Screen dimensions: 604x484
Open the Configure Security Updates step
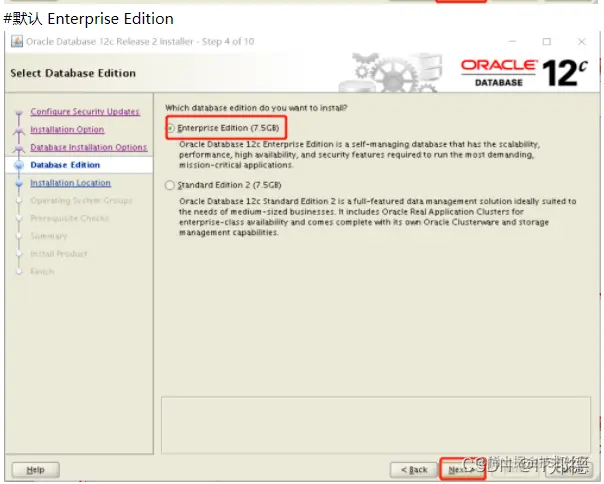pos(85,111)
